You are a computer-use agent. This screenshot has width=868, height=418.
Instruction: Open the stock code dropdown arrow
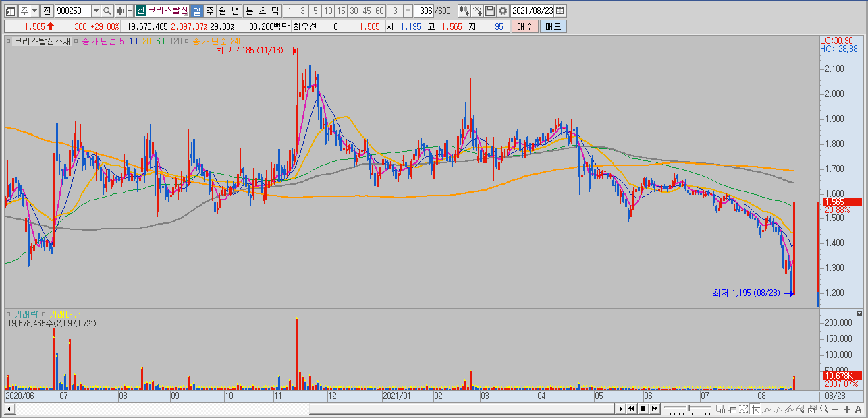pyautogui.click(x=97, y=11)
